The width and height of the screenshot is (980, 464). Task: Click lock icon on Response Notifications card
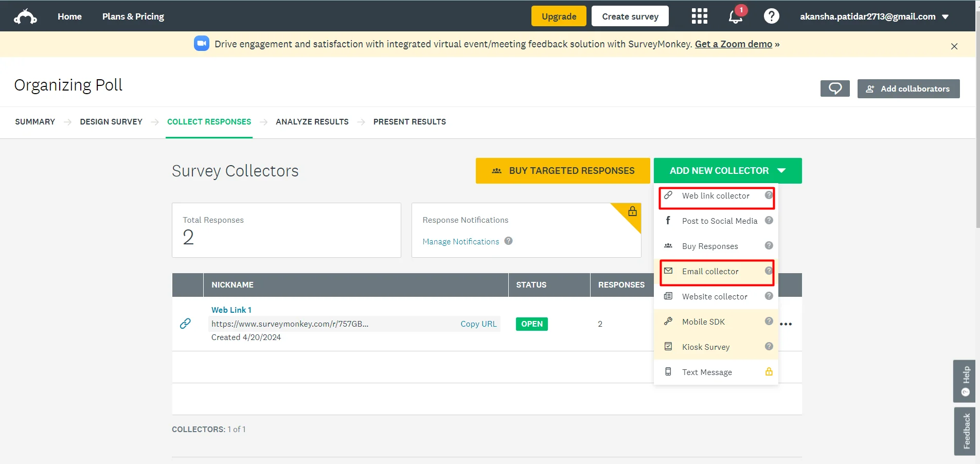(x=632, y=211)
